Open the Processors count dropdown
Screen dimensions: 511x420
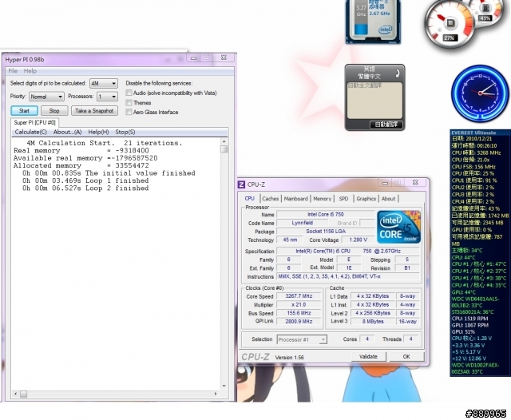click(107, 97)
